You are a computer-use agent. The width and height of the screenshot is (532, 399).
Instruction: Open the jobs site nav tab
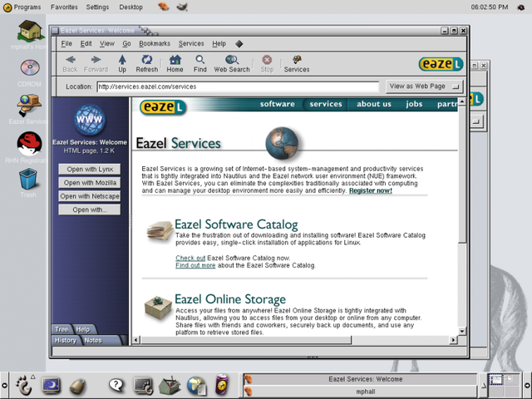click(414, 104)
